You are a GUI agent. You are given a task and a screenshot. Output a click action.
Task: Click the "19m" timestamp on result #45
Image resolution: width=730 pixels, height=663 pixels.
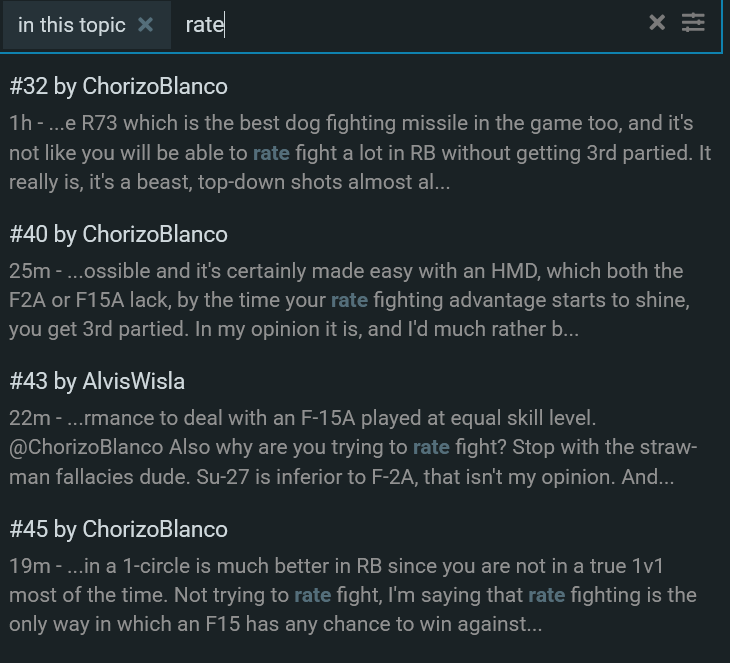coord(28,566)
